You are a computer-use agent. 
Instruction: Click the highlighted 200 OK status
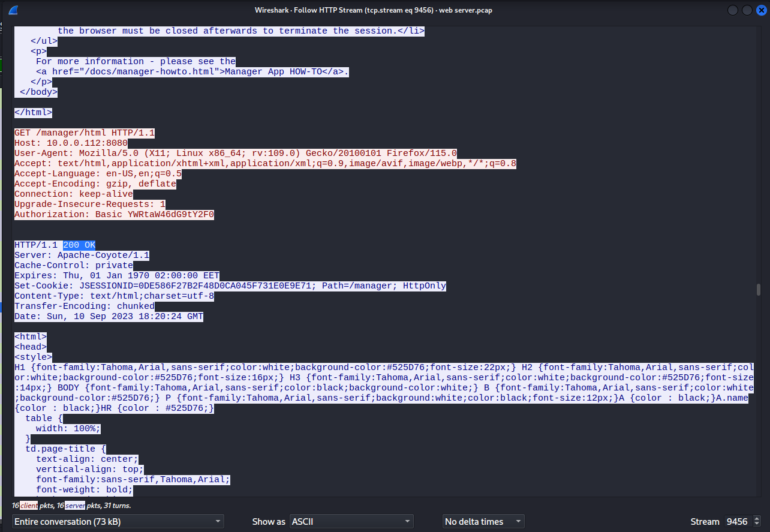click(79, 245)
